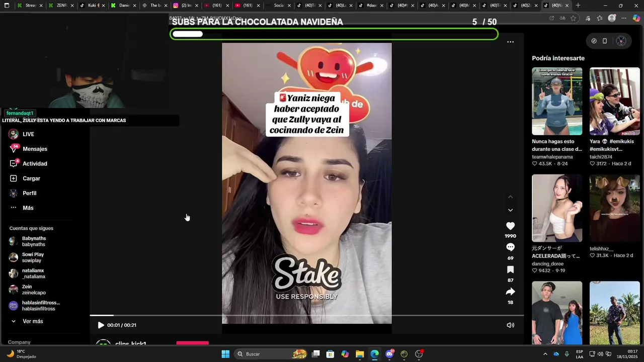
Task: Open the Windows Start menu
Action: pos(225,354)
